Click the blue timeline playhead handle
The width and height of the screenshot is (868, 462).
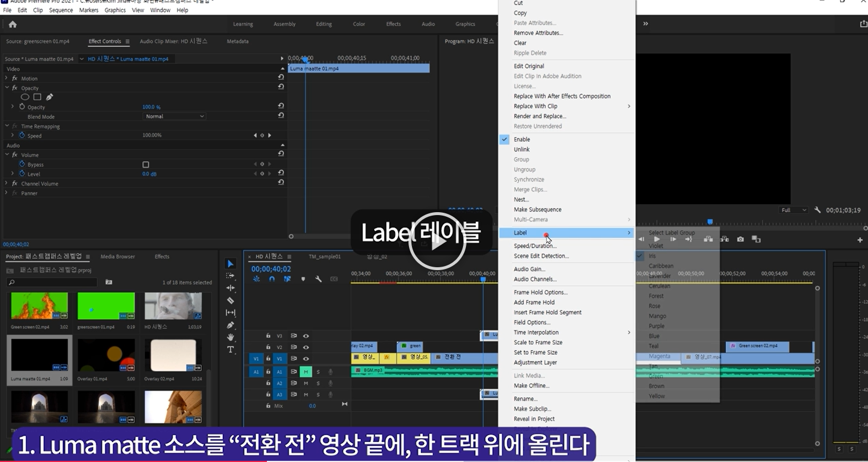tap(483, 279)
